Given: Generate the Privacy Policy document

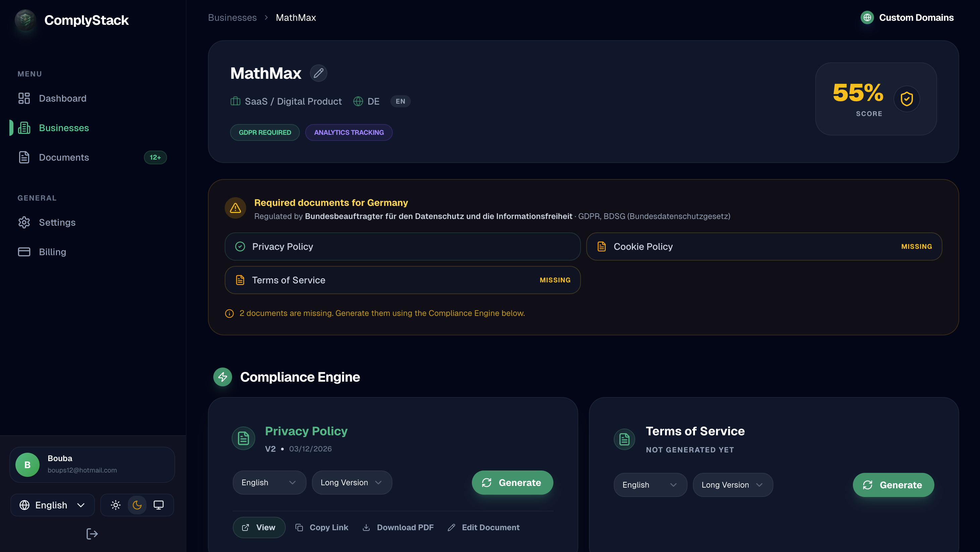Looking at the screenshot, I should point(512,482).
